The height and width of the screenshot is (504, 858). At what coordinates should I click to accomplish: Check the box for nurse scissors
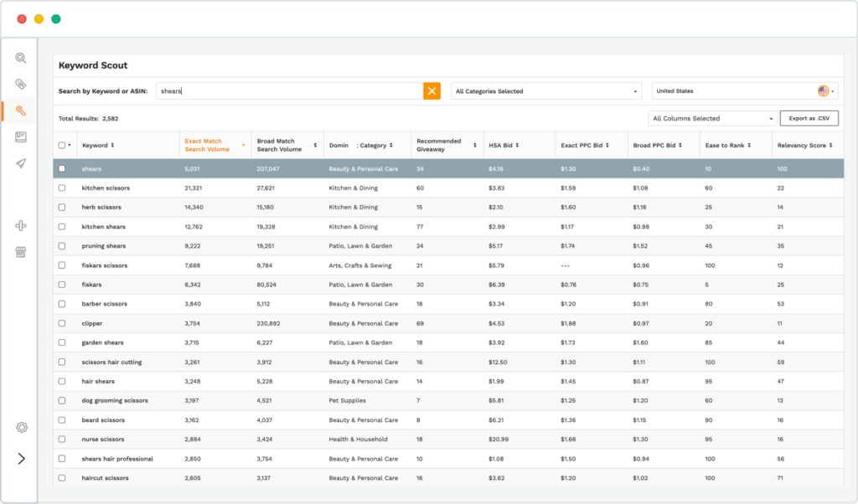[x=62, y=440]
